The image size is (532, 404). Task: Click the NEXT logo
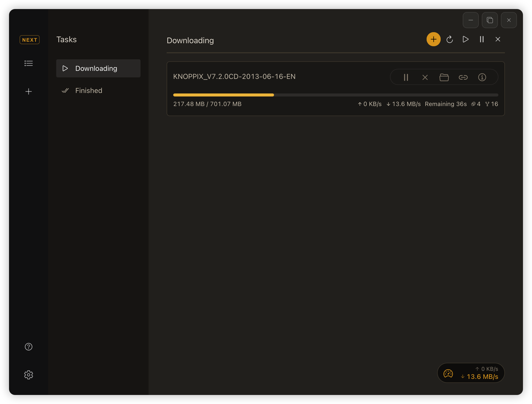(29, 39)
